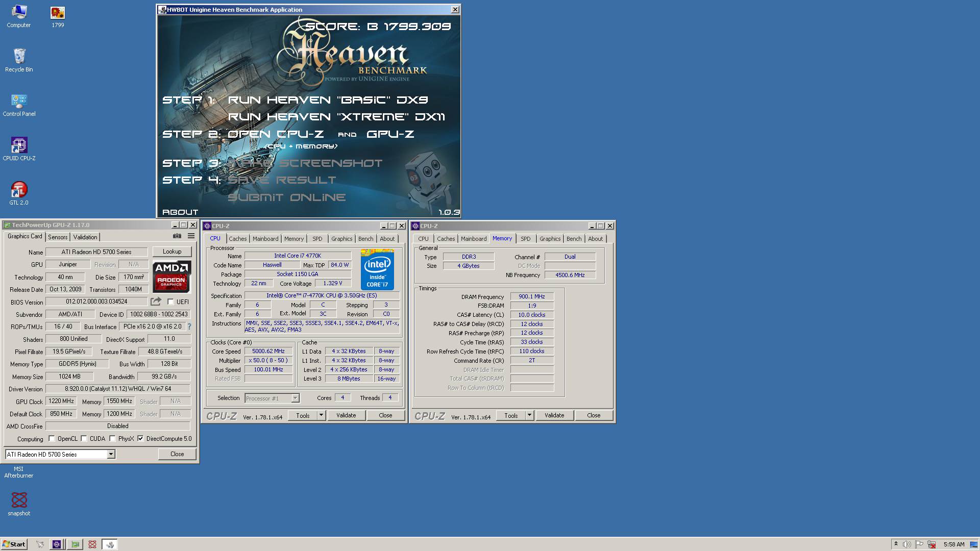This screenshot has height=551, width=980.
Task: Select GPU-Z Graphics Card tab
Action: pyautogui.click(x=24, y=236)
